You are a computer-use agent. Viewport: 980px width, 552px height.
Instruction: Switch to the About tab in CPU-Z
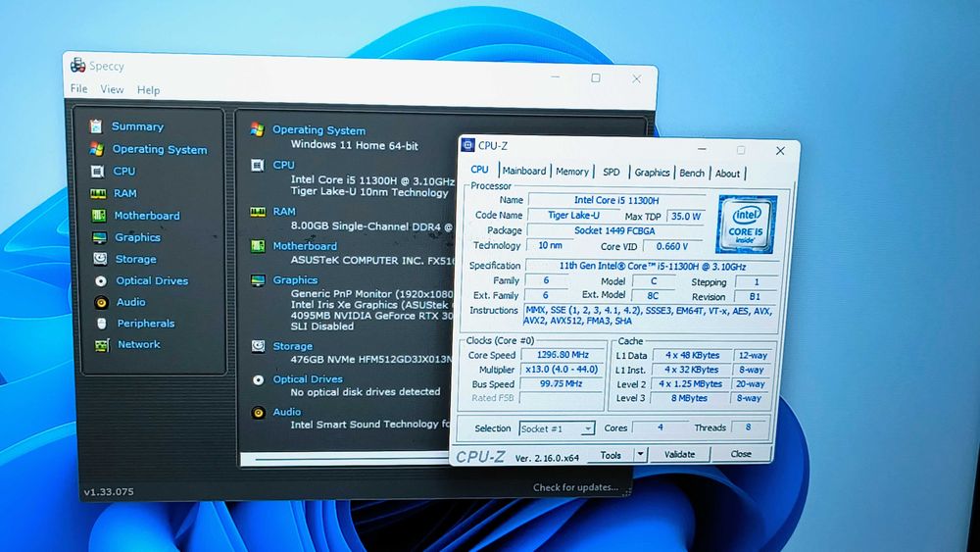(x=727, y=174)
